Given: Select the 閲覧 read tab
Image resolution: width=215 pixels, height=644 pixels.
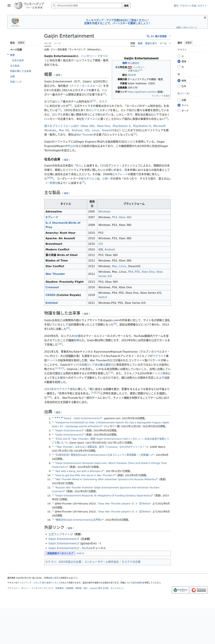Looking at the screenshot, I should click(x=133, y=43).
